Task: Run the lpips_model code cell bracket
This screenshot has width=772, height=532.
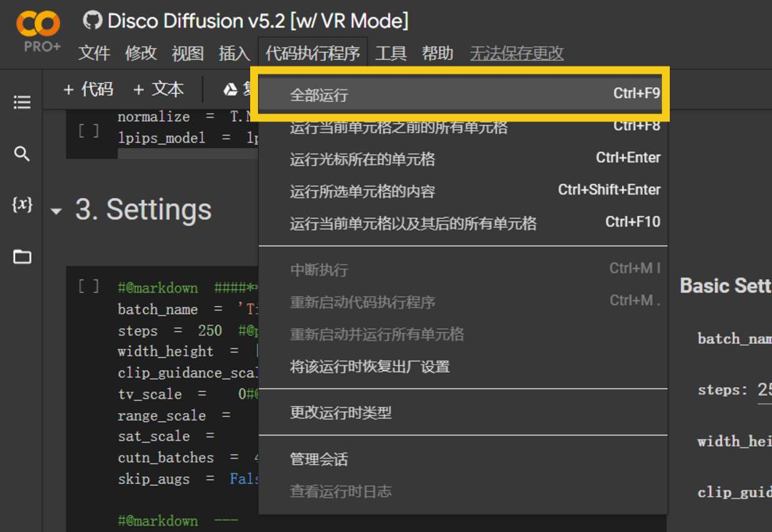Action: click(89, 131)
